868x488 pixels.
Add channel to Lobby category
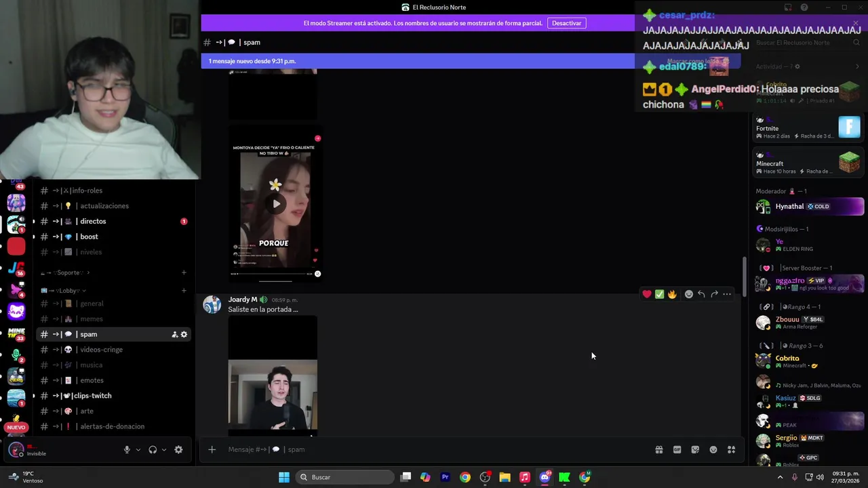(184, 291)
